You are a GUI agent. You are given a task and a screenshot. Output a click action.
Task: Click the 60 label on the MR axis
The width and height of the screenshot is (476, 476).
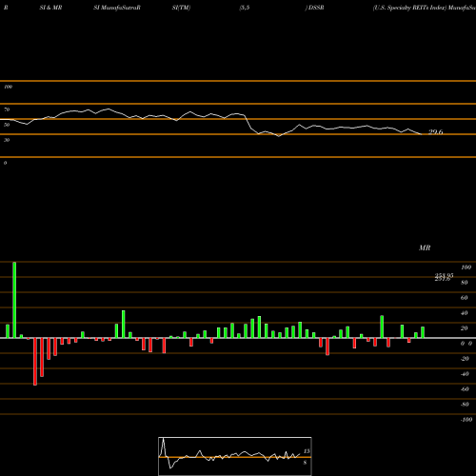coord(465,298)
